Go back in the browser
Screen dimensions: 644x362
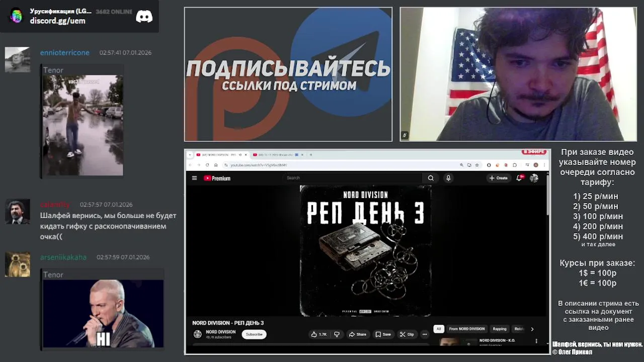click(190, 165)
